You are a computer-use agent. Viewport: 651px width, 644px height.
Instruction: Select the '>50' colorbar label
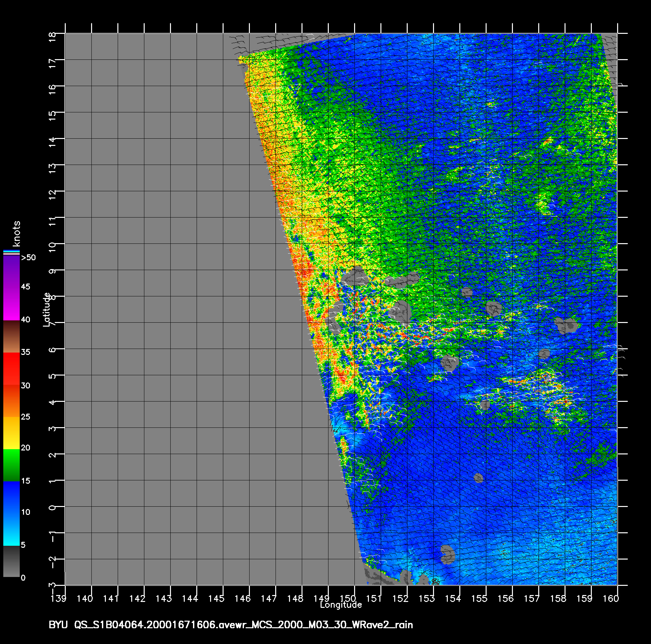(28, 258)
